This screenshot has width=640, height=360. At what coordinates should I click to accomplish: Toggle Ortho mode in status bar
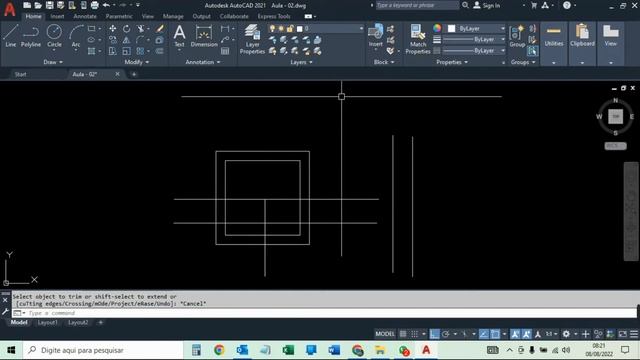pyautogui.click(x=434, y=334)
